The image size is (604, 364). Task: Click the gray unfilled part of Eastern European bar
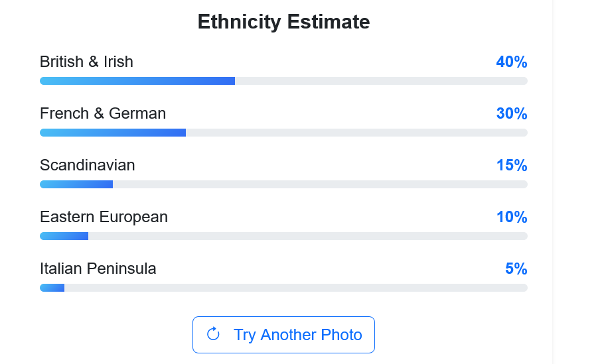tap(308, 236)
